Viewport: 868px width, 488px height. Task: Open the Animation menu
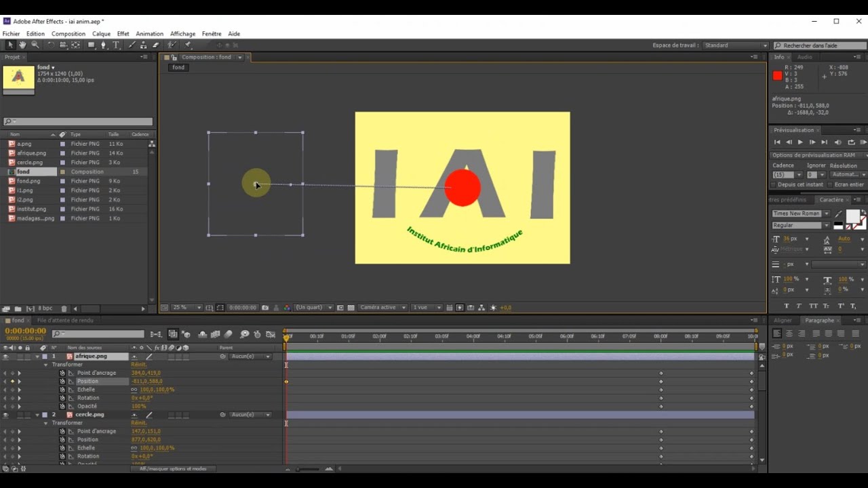tap(149, 34)
